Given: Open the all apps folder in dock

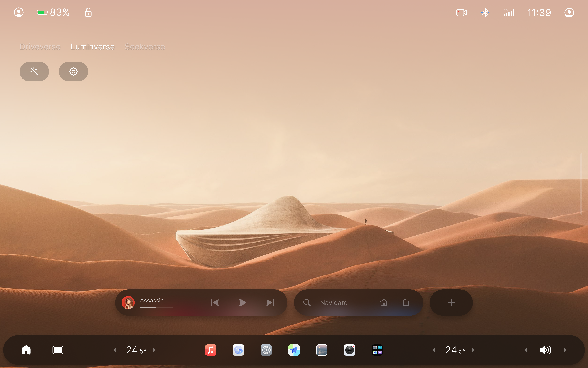Looking at the screenshot, I should point(377,350).
